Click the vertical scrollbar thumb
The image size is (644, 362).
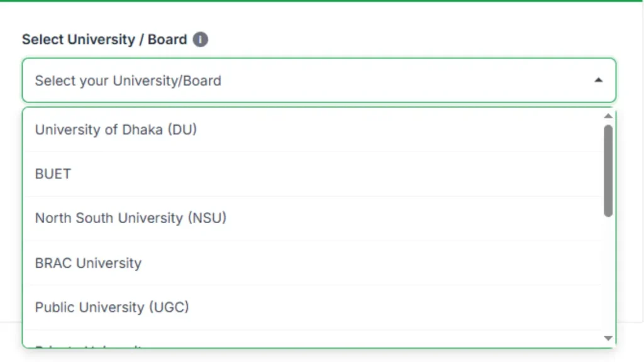(608, 170)
